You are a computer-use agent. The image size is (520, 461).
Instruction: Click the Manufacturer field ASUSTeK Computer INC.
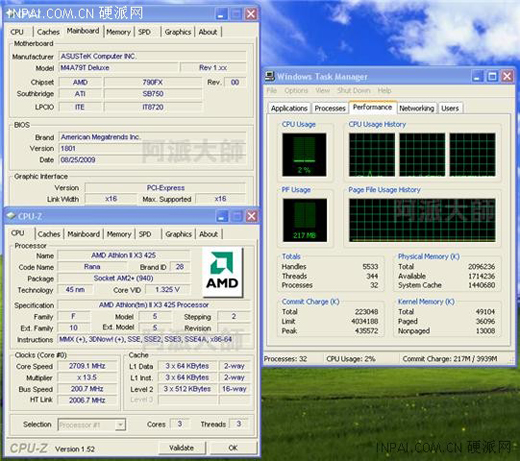[x=152, y=56]
